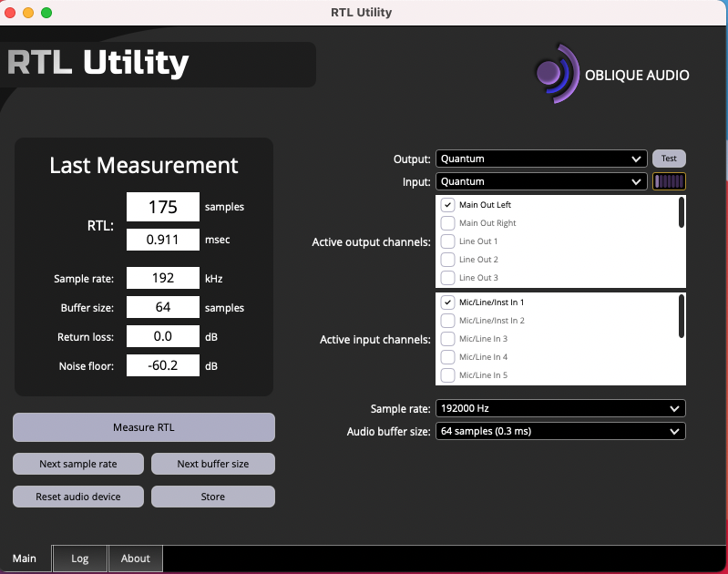Viewport: 728px width, 574px height.
Task: Open the Input device dropdown
Action: tap(541, 181)
